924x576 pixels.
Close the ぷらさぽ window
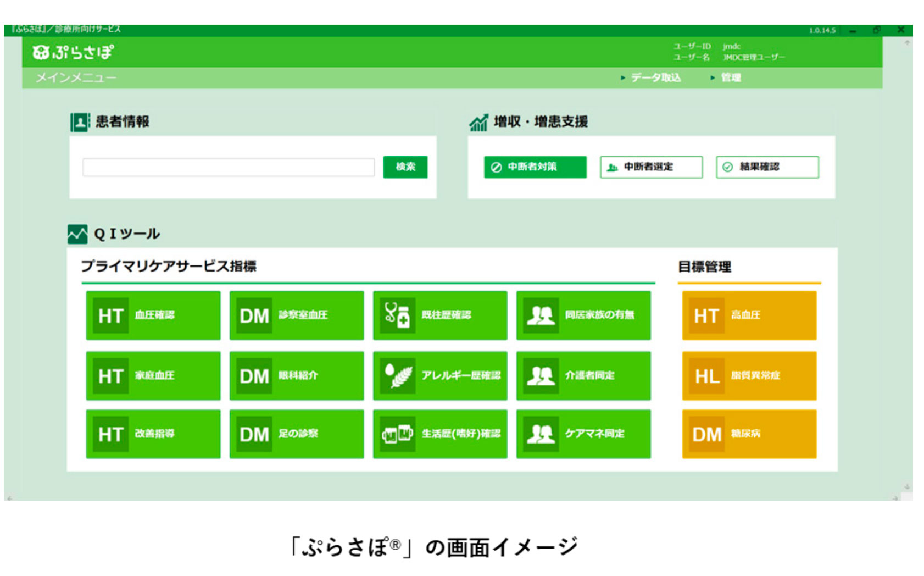point(901,30)
